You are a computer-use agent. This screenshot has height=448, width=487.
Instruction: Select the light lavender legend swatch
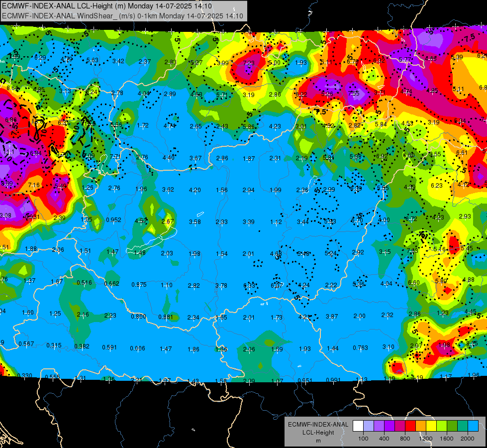pos(369,426)
